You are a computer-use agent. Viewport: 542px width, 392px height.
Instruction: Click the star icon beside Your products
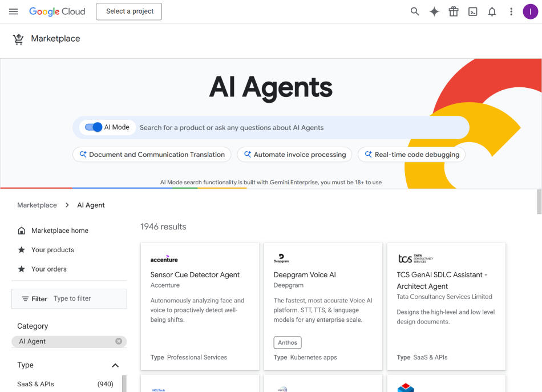click(21, 249)
